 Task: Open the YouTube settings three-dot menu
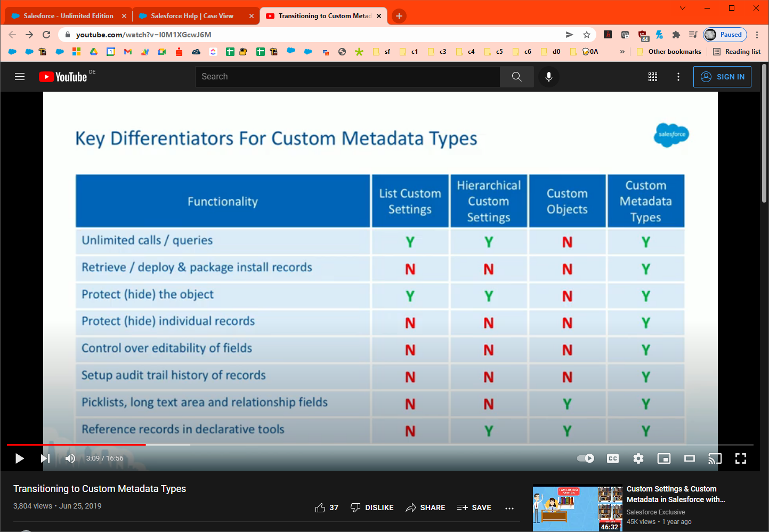coord(678,77)
